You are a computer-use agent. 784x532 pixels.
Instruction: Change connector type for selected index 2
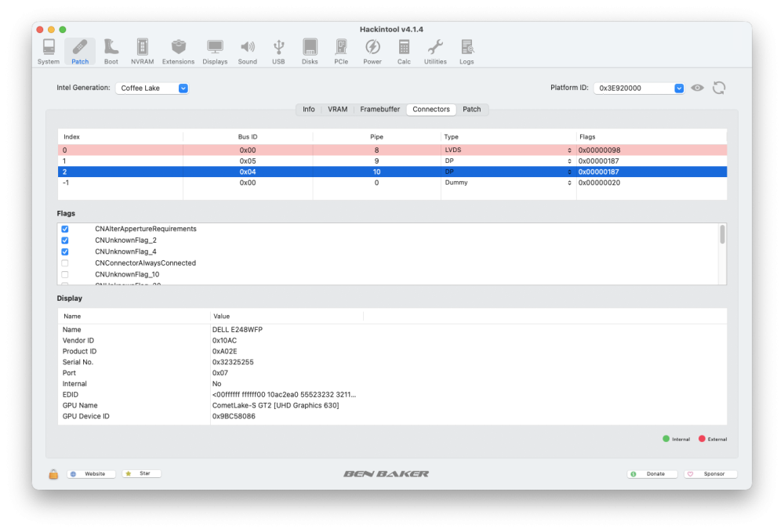click(508, 172)
